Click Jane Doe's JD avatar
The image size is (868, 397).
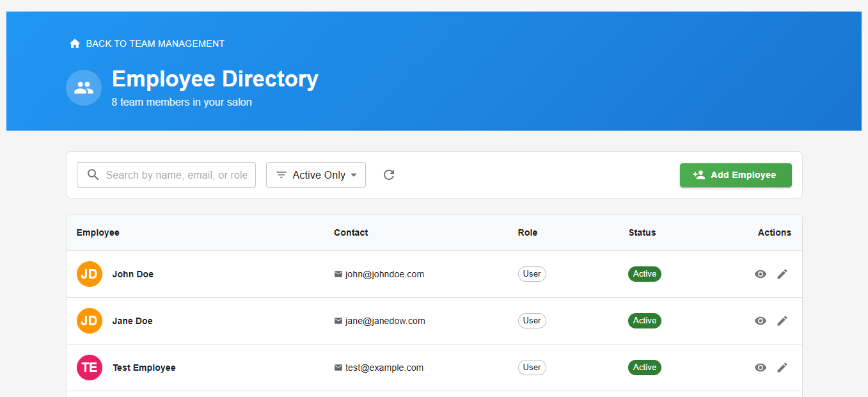[x=90, y=321]
